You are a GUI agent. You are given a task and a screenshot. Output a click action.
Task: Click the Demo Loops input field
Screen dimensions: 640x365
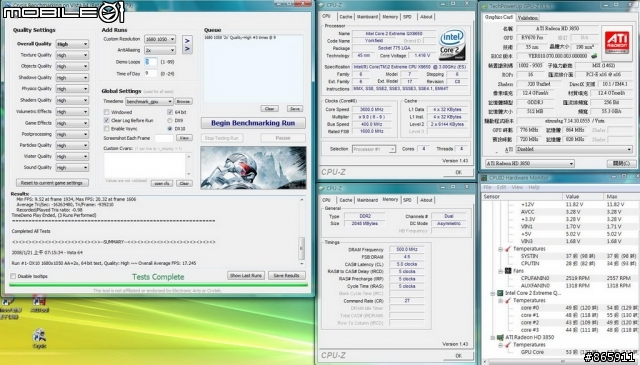(x=151, y=62)
